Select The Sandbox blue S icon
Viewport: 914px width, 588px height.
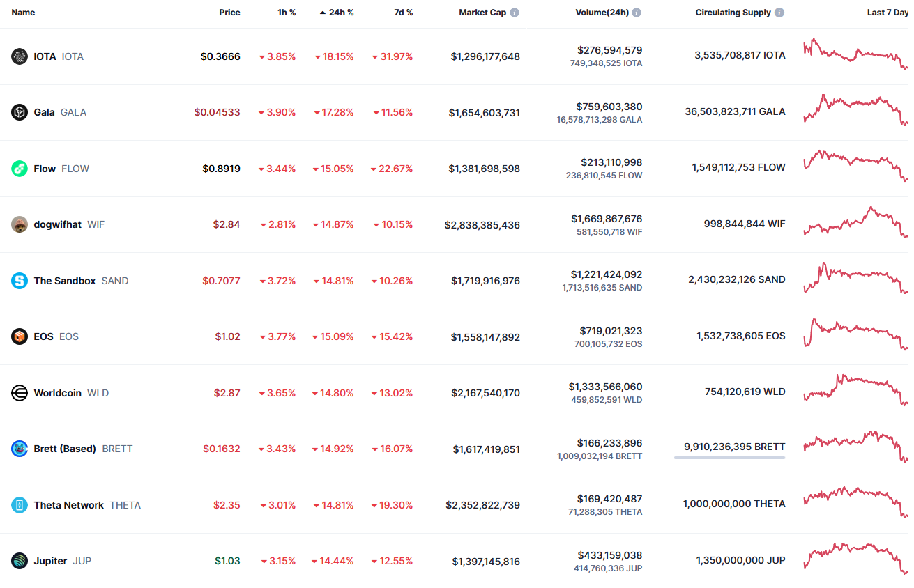point(20,281)
